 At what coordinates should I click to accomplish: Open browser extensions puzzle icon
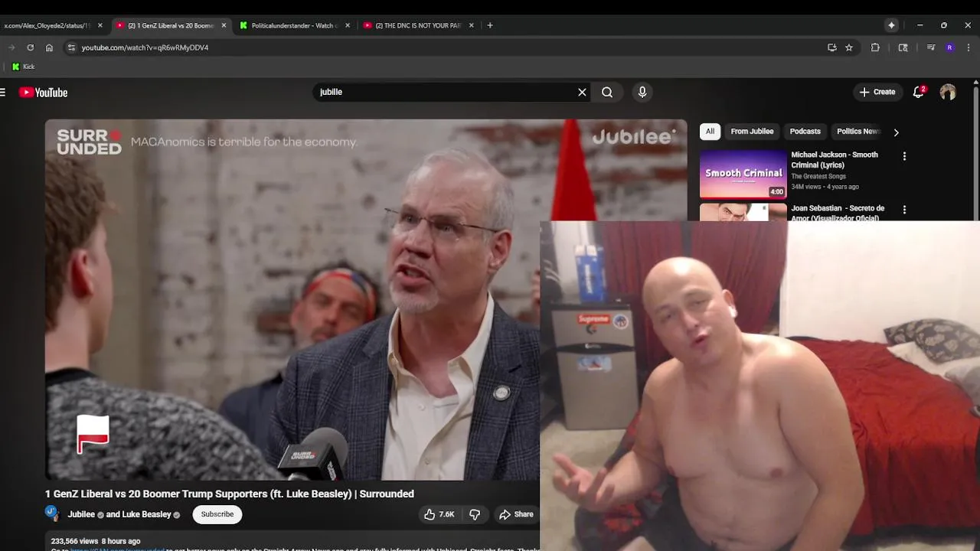pos(875,47)
